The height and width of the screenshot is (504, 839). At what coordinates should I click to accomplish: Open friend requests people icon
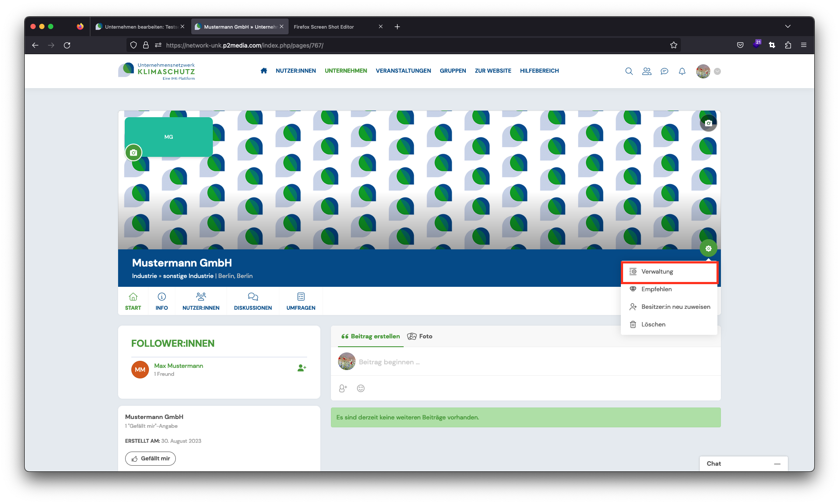646,71
